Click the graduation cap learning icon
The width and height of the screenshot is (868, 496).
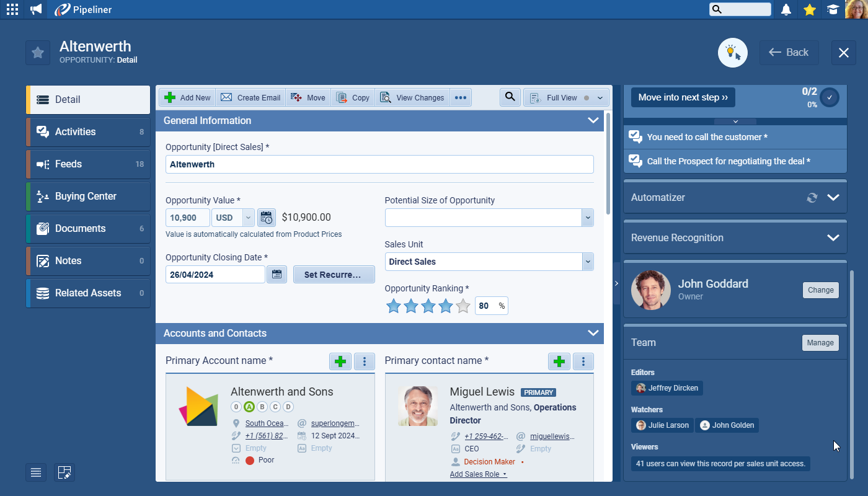click(x=833, y=9)
